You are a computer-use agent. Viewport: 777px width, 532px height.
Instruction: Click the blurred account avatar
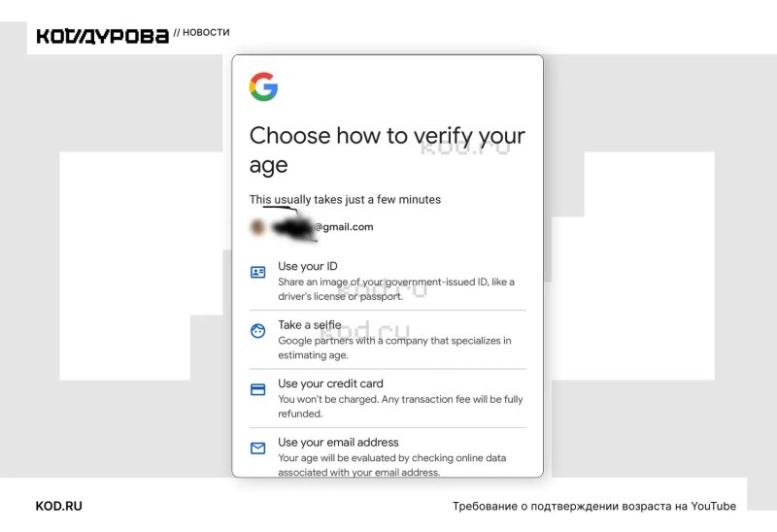(257, 227)
